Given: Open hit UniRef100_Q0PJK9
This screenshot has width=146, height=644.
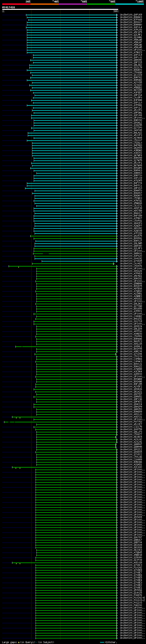Looking at the screenshot, I should point(131,15).
